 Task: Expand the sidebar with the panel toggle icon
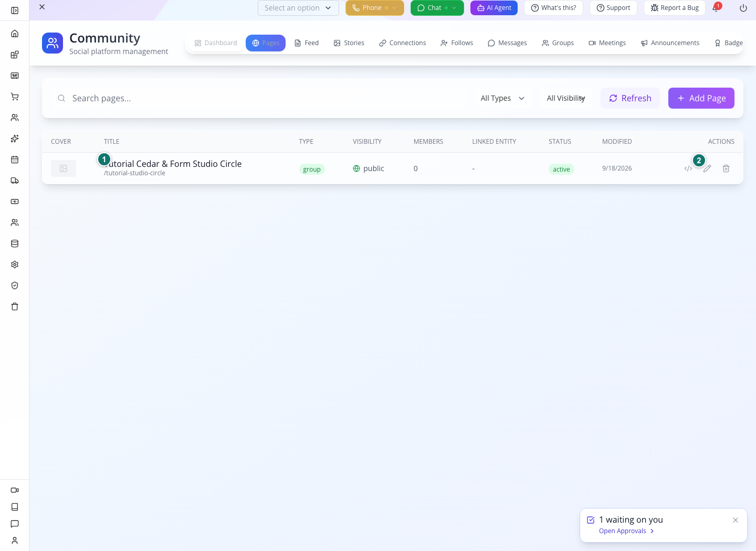click(15, 10)
